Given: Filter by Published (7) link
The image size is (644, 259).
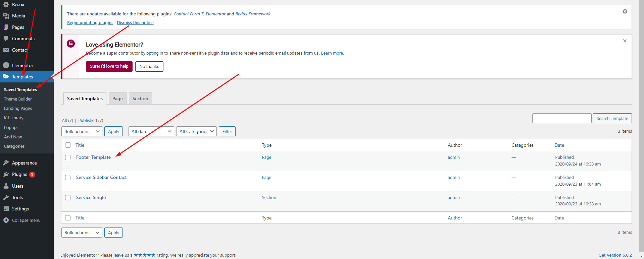Looking at the screenshot, I should point(91,120).
